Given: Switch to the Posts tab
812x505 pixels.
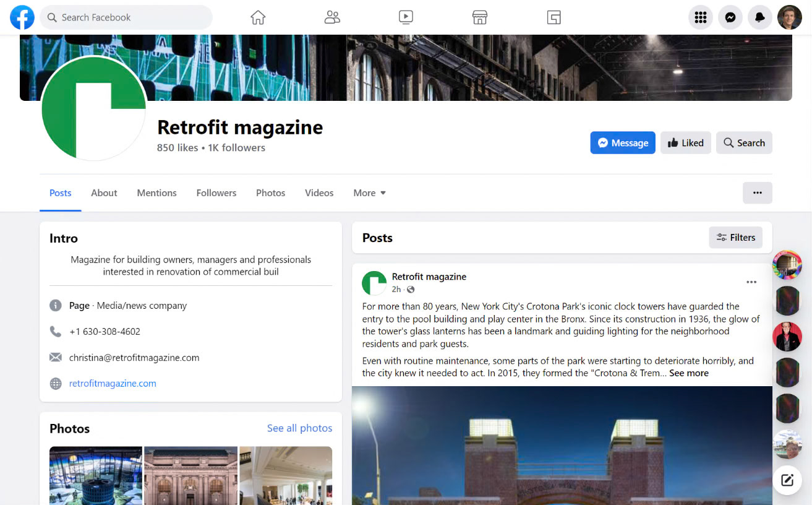Looking at the screenshot, I should pos(61,193).
